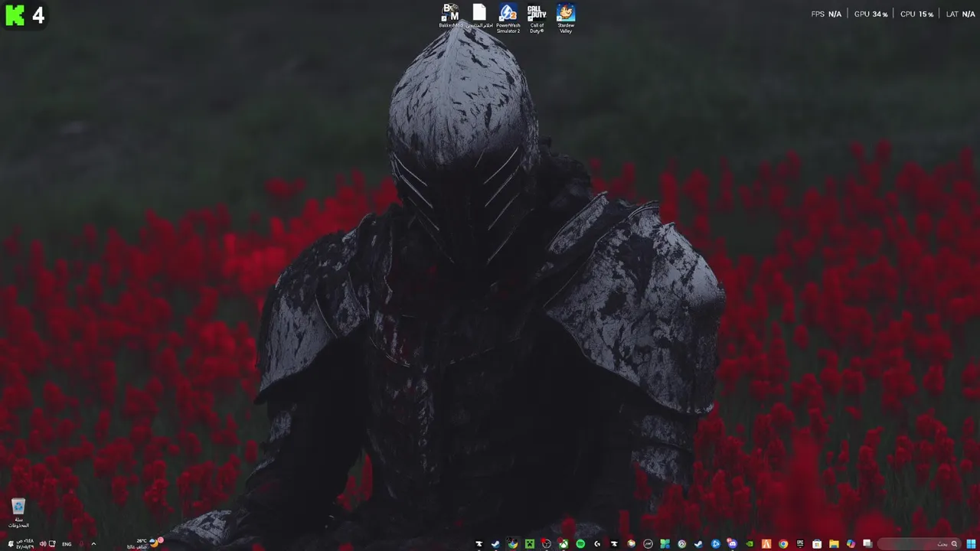980x551 pixels.
Task: Open Discord from the taskbar
Action: click(x=732, y=544)
